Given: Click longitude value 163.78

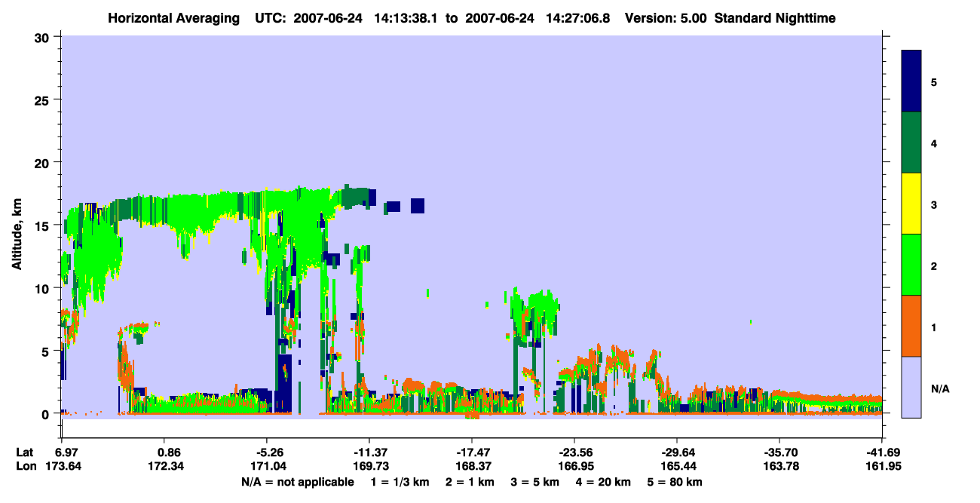Looking at the screenshot, I should tap(779, 466).
